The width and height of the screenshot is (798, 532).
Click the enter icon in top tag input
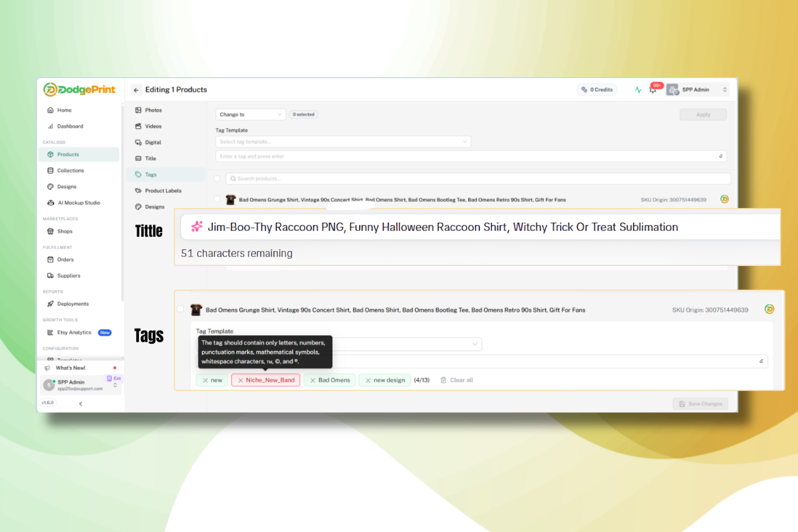click(721, 156)
